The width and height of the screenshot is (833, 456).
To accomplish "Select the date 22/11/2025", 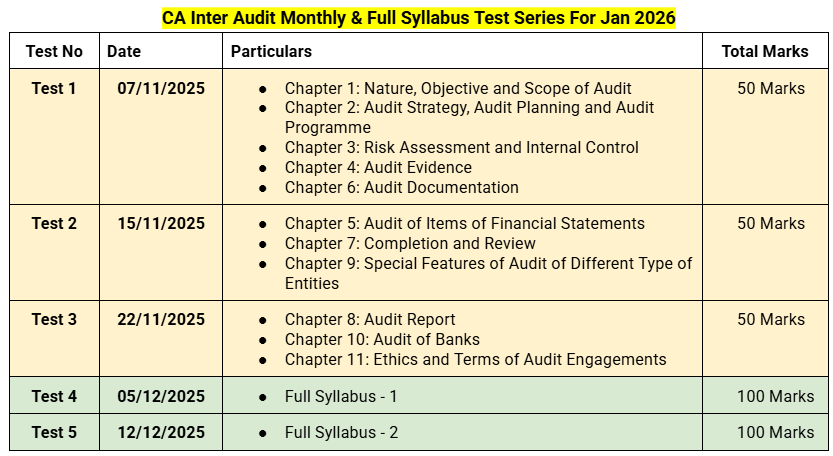I will 161,319.
